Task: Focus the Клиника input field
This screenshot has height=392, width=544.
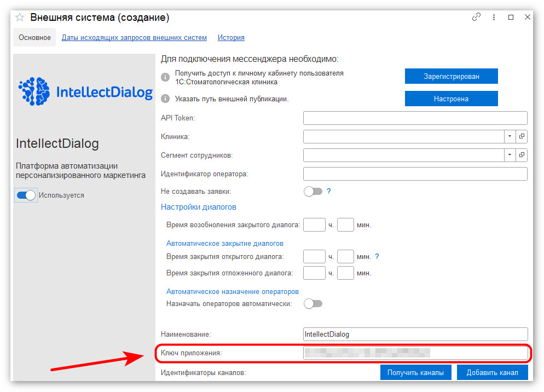Action: 403,136
